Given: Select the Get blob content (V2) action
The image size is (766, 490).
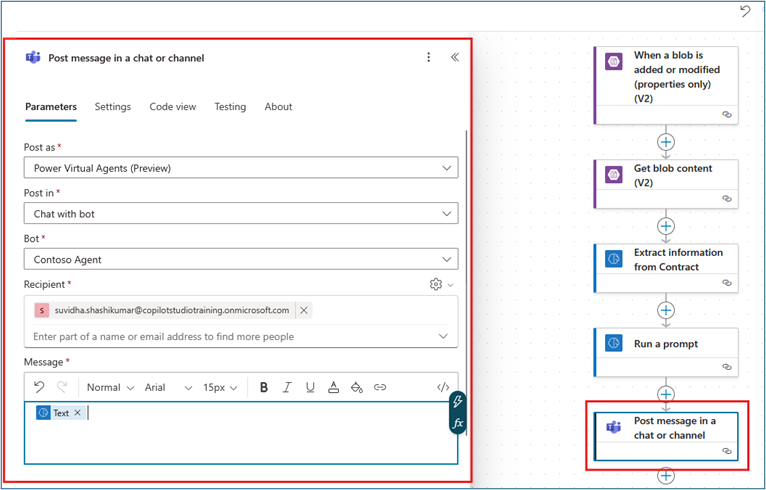Looking at the screenshot, I should coord(666,184).
